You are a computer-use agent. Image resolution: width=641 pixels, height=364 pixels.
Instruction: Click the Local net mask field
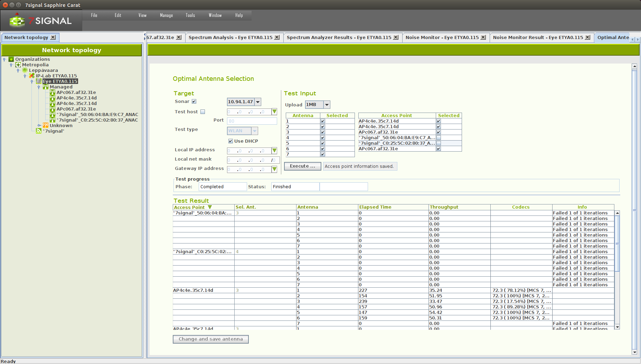click(253, 160)
